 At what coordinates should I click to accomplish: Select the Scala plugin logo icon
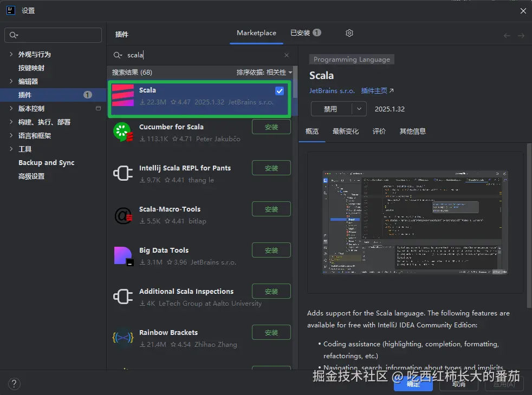tap(123, 95)
